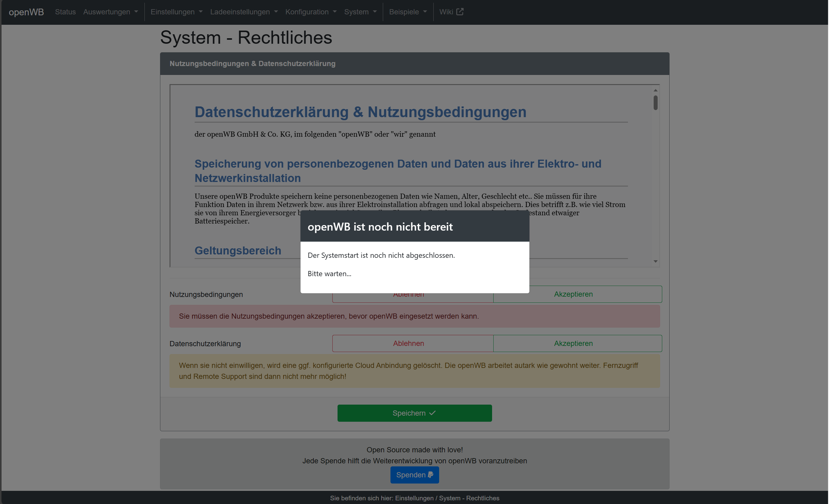The width and height of the screenshot is (829, 504).
Task: Expand the Ladeeinstellungen dropdown
Action: click(244, 12)
